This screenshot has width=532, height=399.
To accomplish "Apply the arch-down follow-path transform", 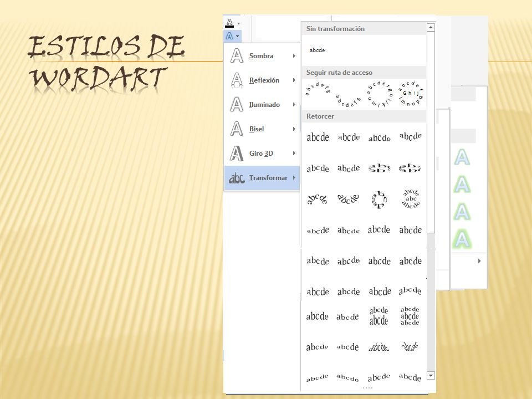I will (x=348, y=101).
